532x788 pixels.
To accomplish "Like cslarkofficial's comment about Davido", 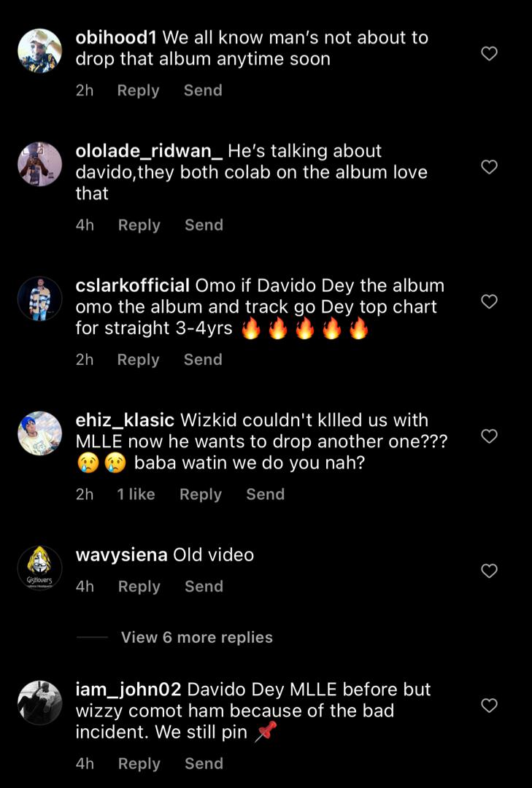I will pyautogui.click(x=490, y=301).
